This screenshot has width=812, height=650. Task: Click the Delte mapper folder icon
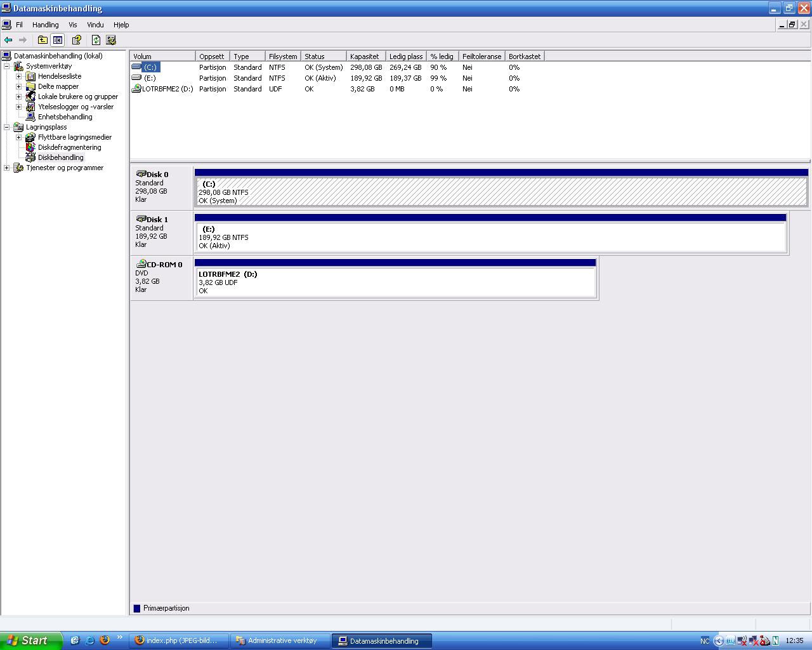[30, 86]
